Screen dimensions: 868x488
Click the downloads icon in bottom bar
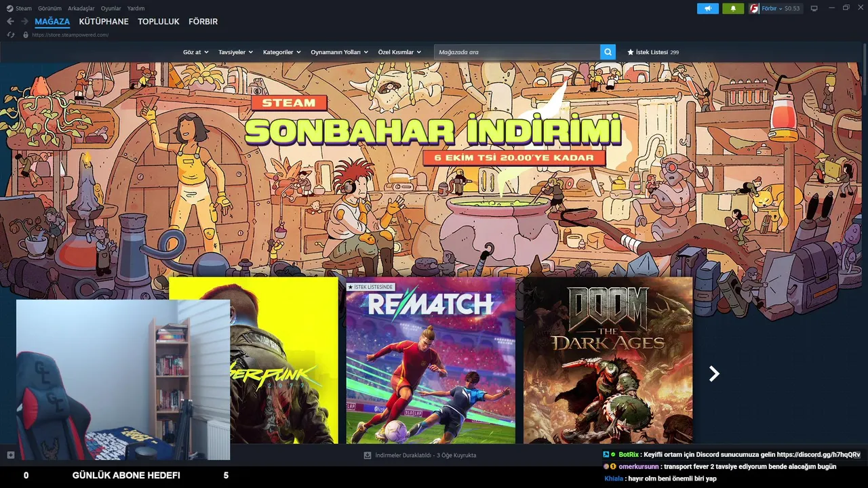click(368, 455)
